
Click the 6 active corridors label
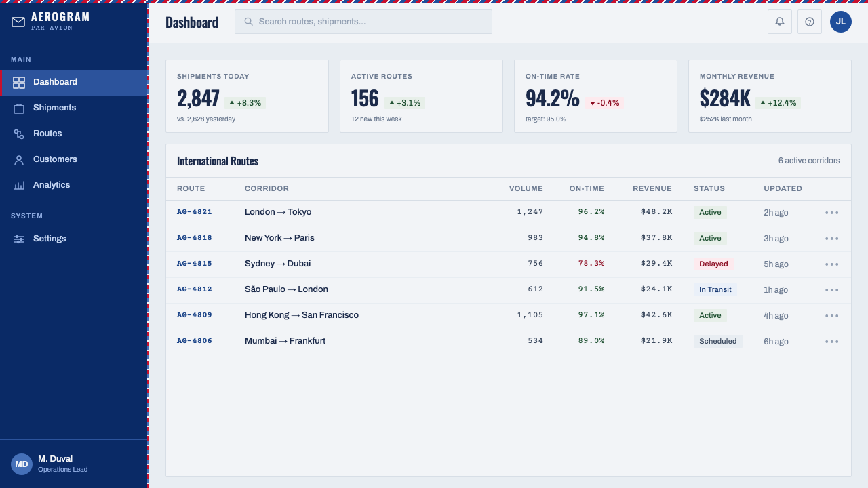pyautogui.click(x=809, y=161)
